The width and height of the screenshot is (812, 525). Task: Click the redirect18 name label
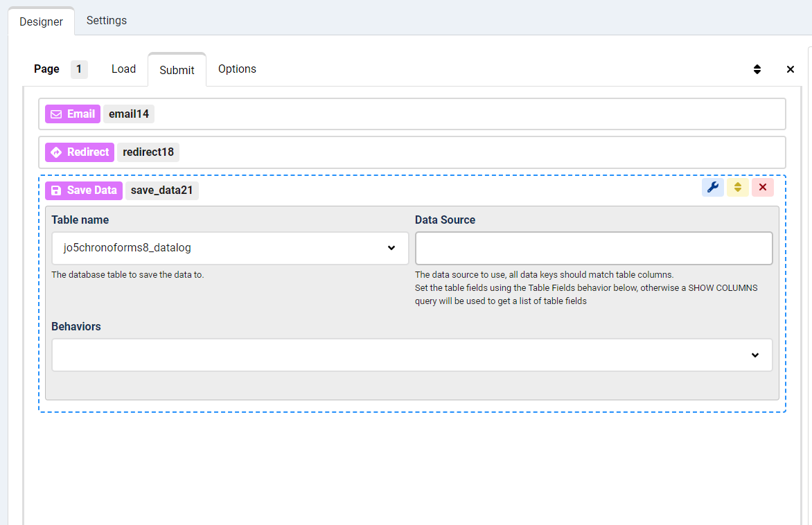click(x=148, y=152)
